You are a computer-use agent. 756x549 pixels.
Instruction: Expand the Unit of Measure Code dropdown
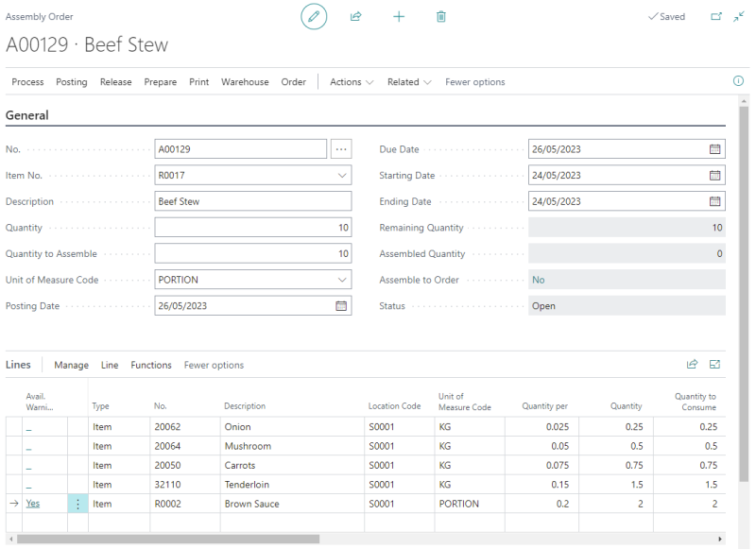[x=341, y=280]
